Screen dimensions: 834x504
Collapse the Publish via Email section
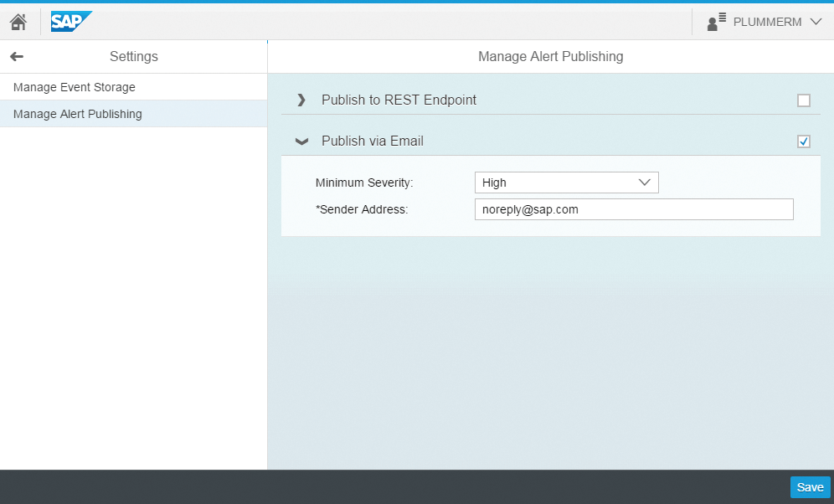(301, 141)
